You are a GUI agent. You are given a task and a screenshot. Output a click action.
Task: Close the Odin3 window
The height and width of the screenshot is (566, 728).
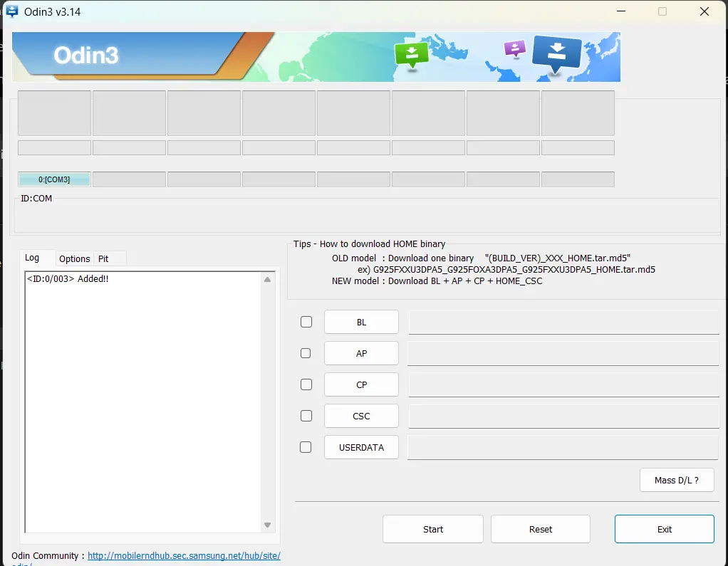pyautogui.click(x=704, y=11)
